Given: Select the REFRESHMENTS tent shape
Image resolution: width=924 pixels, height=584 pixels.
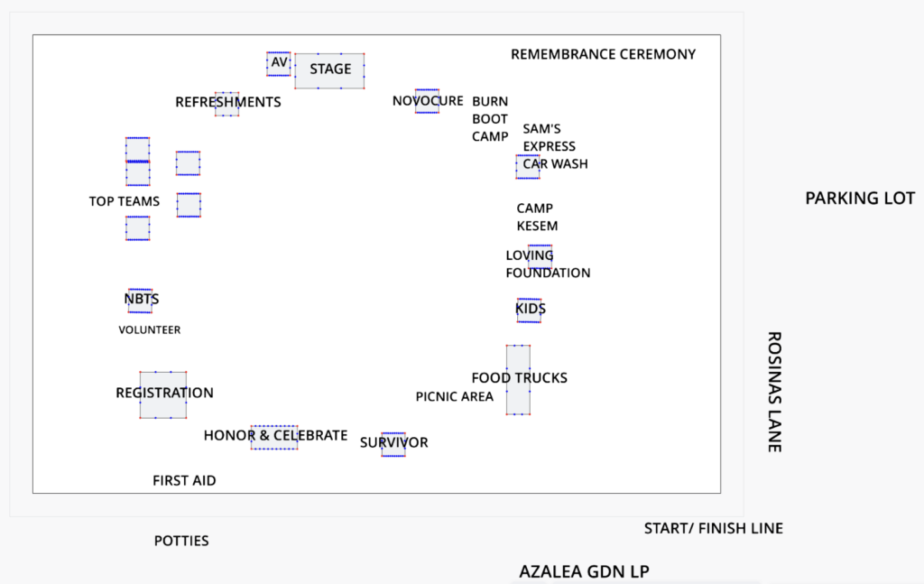Looking at the screenshot, I should tap(226, 104).
